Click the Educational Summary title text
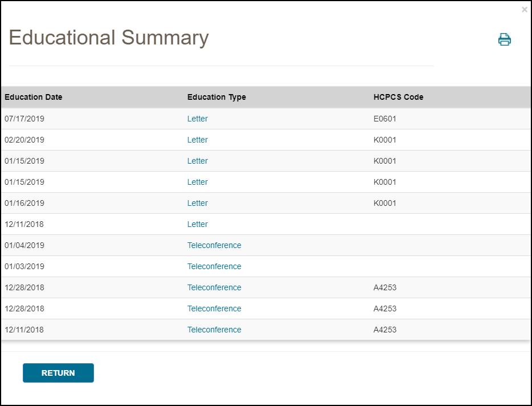This screenshot has width=532, height=406. point(108,38)
